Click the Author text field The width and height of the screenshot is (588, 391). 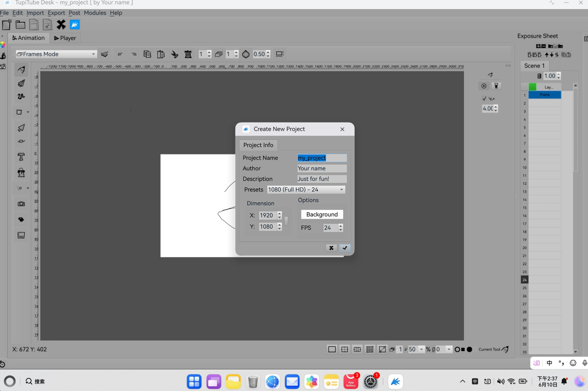coord(322,168)
